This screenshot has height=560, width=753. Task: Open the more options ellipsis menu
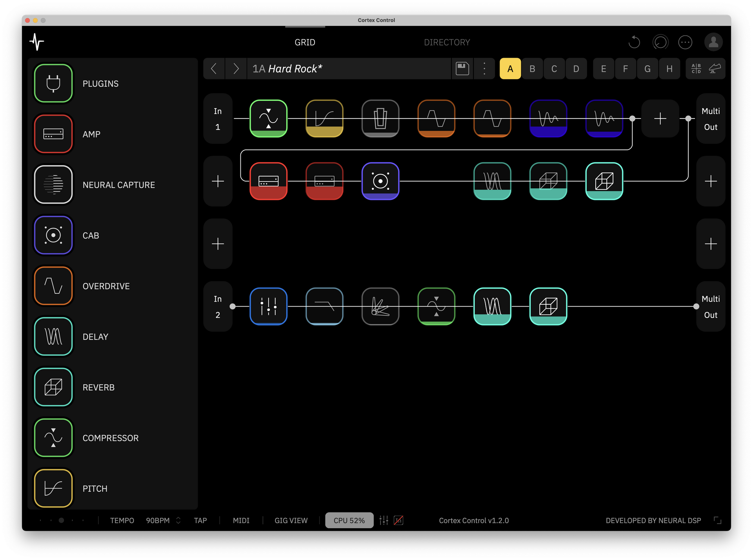685,42
